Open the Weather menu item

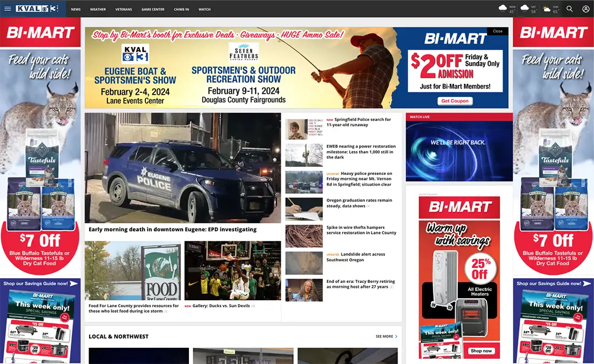point(98,9)
